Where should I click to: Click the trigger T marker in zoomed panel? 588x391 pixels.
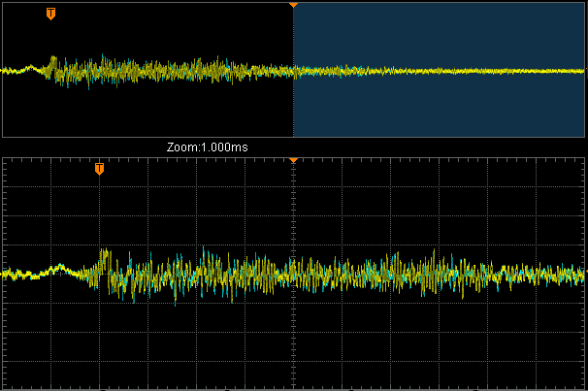coord(99,169)
